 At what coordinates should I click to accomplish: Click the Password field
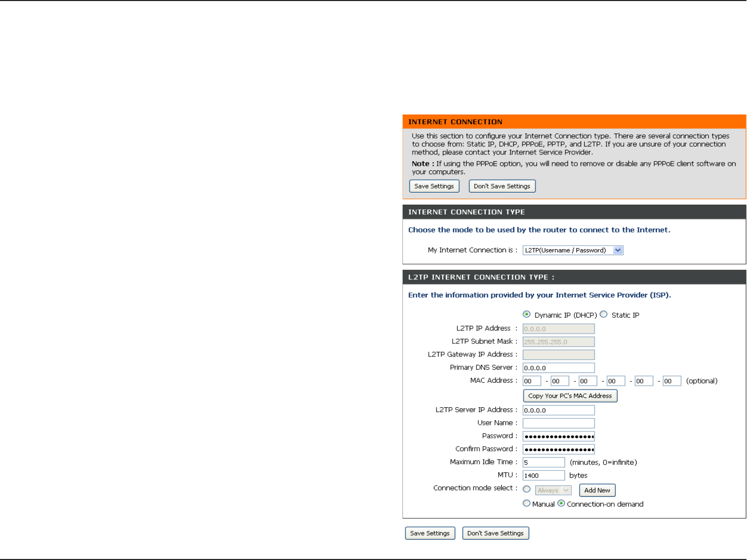point(559,436)
